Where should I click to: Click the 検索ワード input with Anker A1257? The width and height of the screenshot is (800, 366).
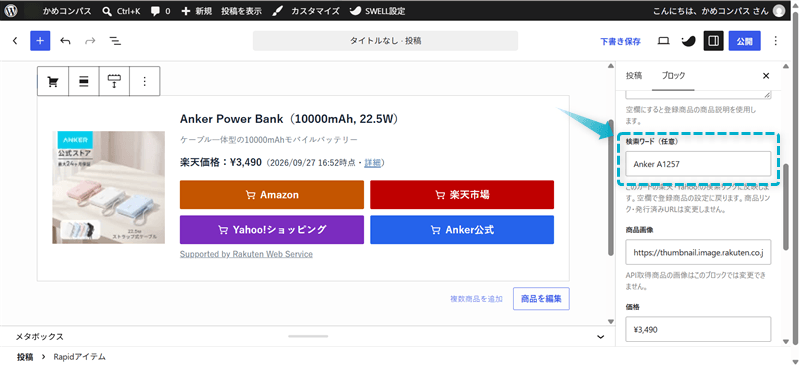point(698,164)
